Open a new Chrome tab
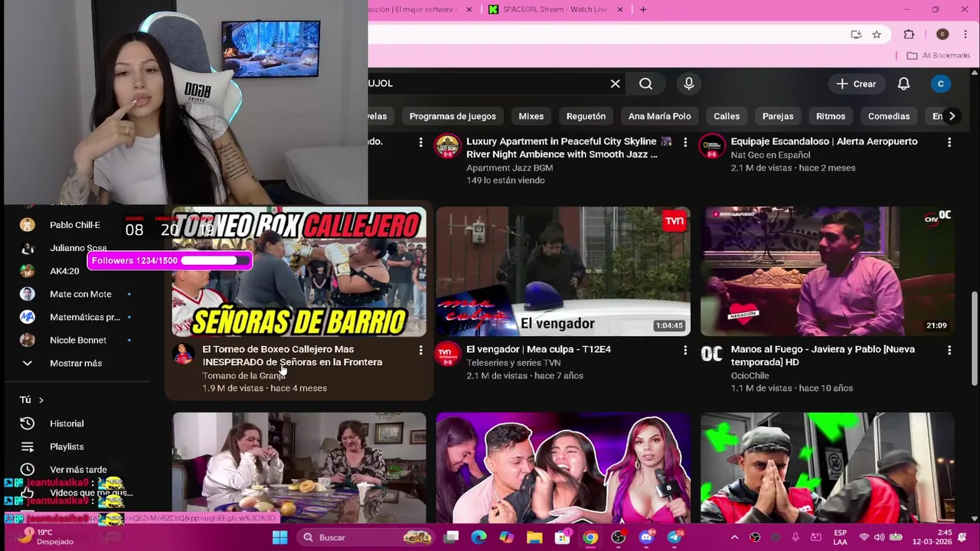This screenshot has height=551, width=980. 643,9
